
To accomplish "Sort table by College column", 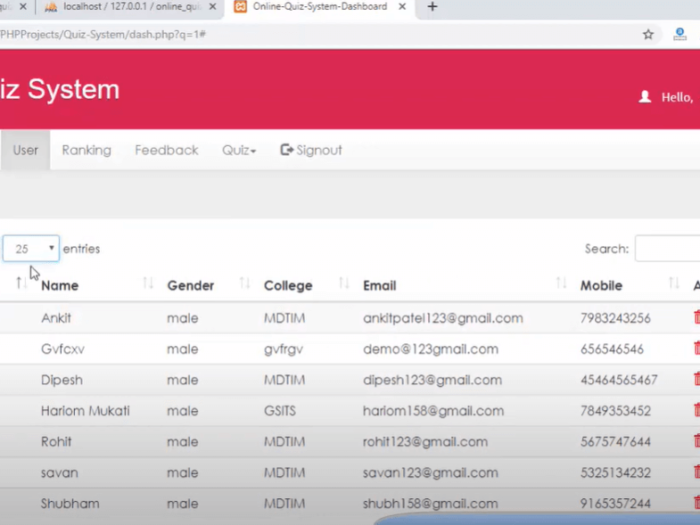I will [344, 283].
